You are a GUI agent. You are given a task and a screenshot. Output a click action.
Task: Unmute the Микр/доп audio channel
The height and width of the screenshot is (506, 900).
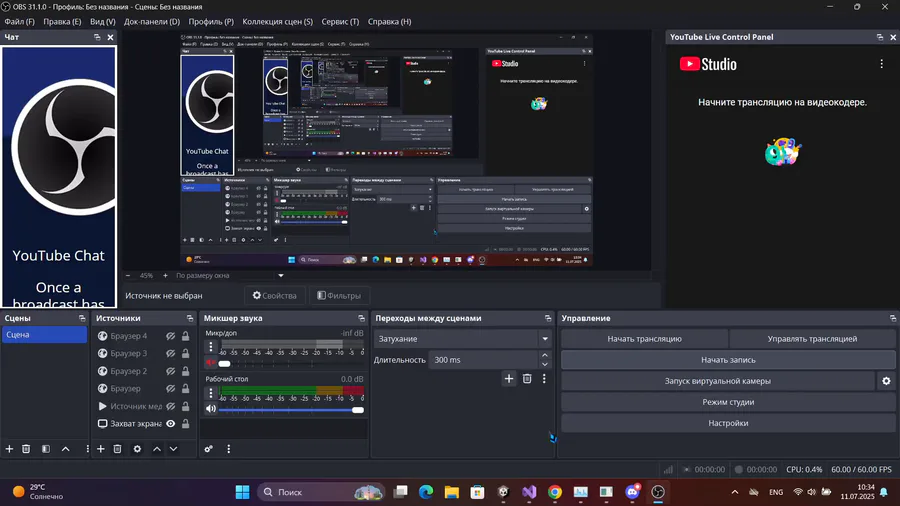click(x=211, y=363)
